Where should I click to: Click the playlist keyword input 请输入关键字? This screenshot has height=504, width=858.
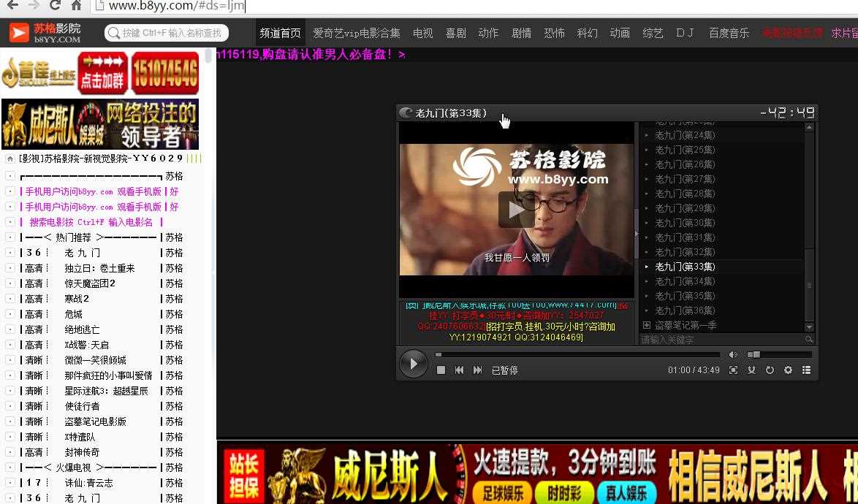[x=722, y=340]
